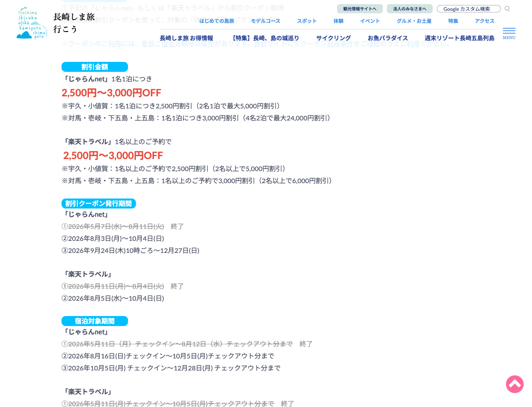Screen dimensions: 532x407
Task: Click the じゃらんnet 2,500円〜3,000円OFF red text
Action: pyautogui.click(x=111, y=93)
